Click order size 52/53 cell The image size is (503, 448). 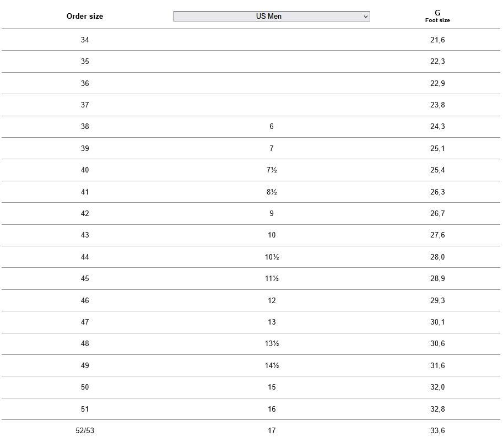click(x=85, y=430)
